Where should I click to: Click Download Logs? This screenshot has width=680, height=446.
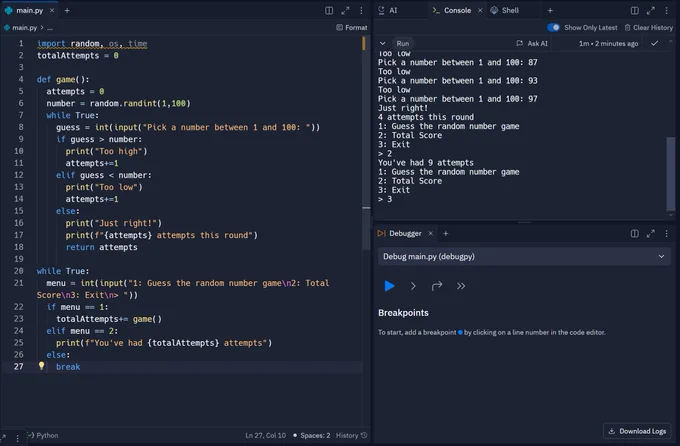(x=637, y=431)
